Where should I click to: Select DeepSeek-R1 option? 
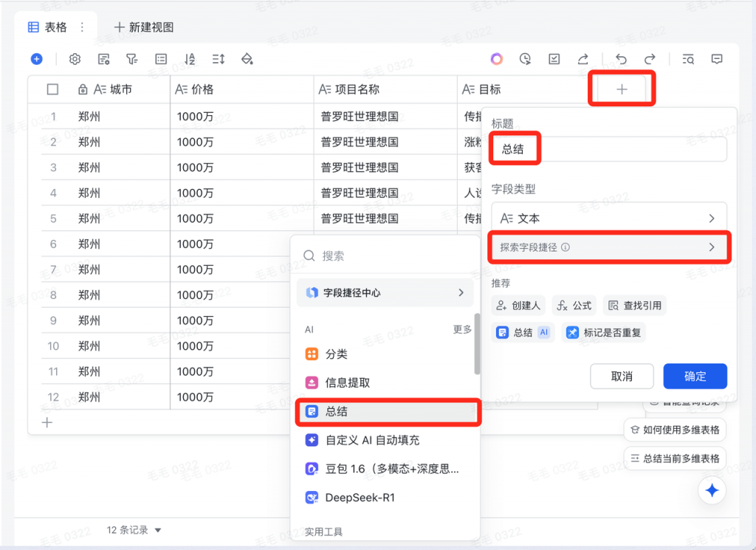click(x=385, y=498)
